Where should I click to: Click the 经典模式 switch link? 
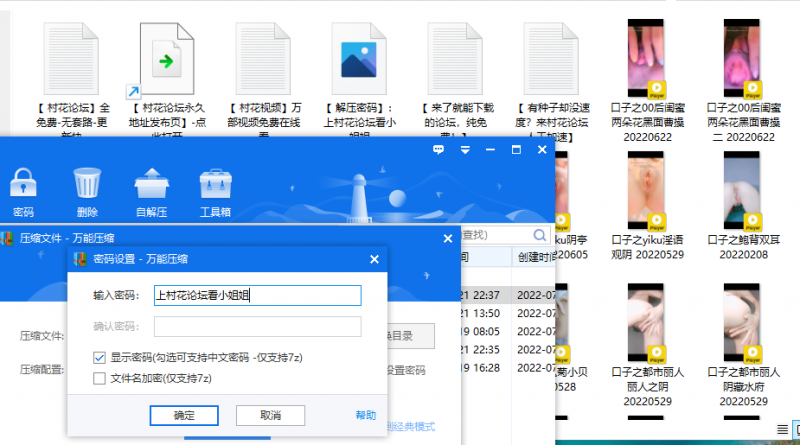point(410,427)
